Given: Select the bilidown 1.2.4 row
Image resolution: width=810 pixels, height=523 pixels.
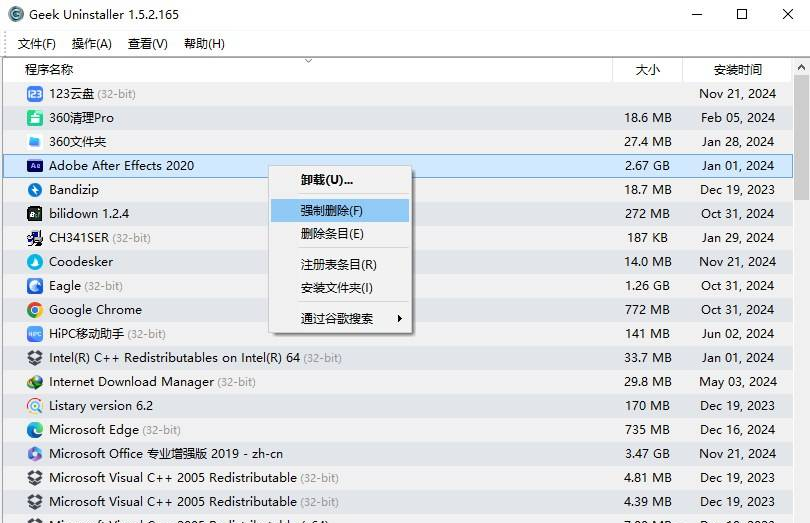Looking at the screenshot, I should click(x=89, y=214).
